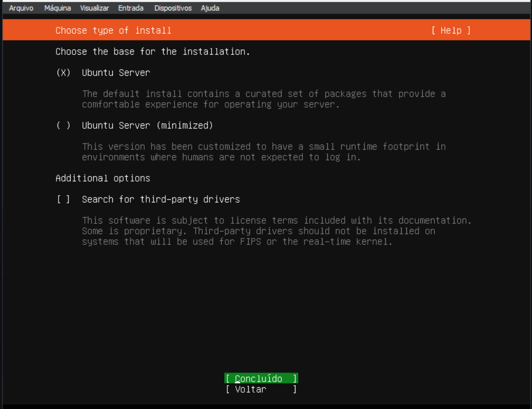Select the Ubuntu Server radio button

(63, 72)
